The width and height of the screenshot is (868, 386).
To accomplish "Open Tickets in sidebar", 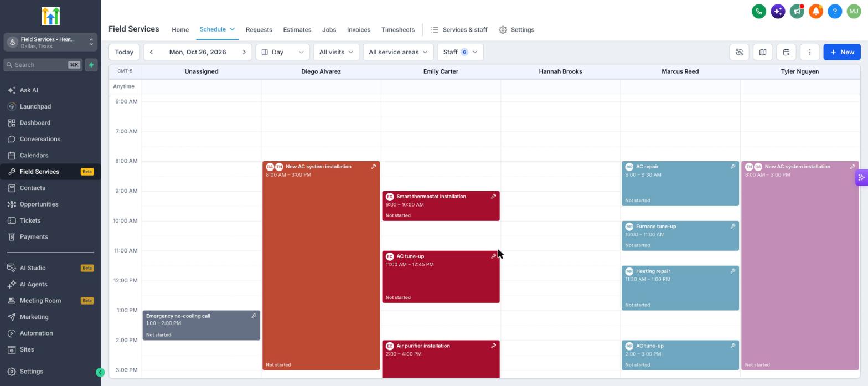I will tap(50, 220).
